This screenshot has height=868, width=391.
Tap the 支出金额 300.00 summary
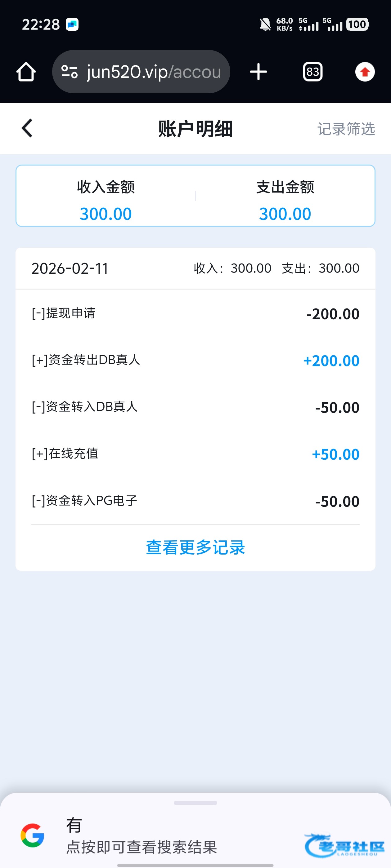click(285, 200)
